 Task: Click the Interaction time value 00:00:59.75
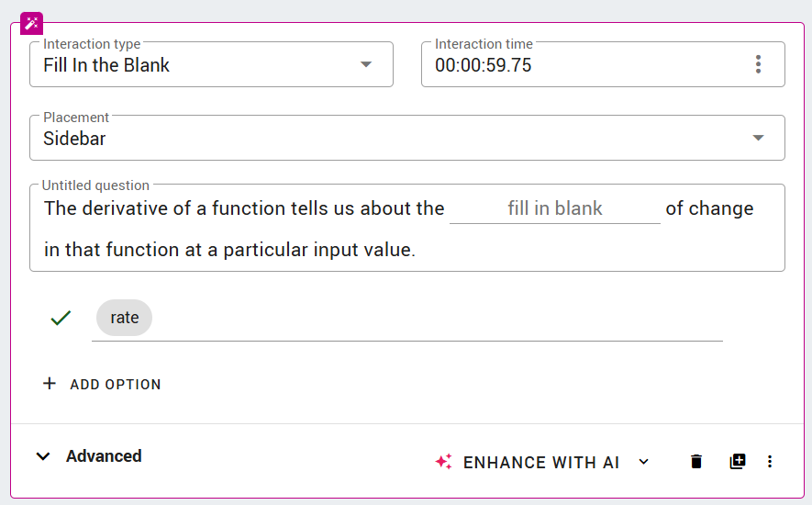(x=484, y=65)
